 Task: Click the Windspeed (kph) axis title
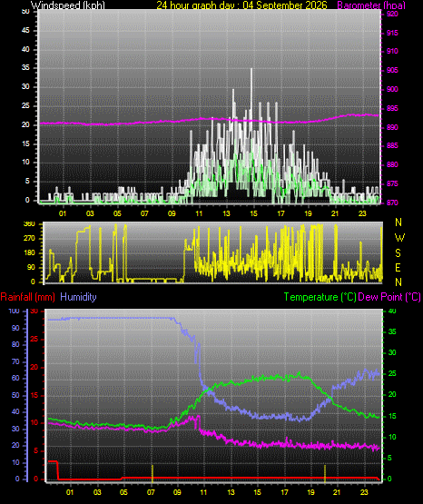point(68,5)
